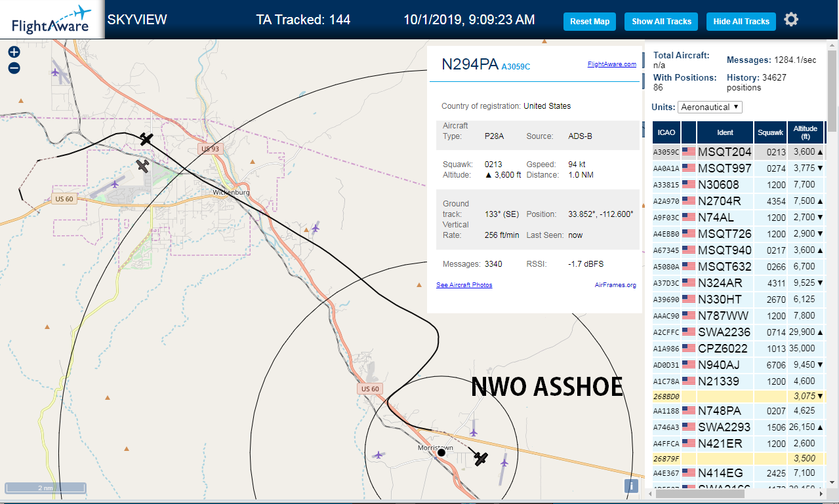Click the table horizontal scrollbar thumb
This screenshot has height=504, width=839.
(701, 494)
